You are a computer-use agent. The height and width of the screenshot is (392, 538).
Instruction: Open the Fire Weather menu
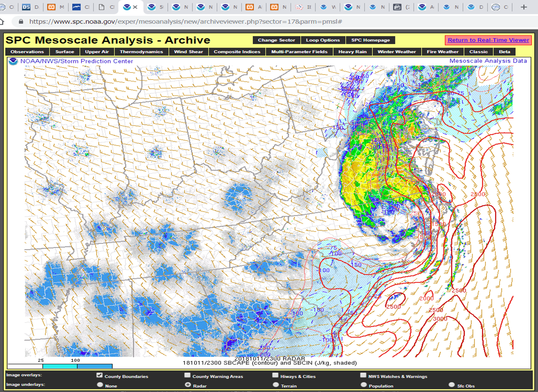[x=443, y=52]
